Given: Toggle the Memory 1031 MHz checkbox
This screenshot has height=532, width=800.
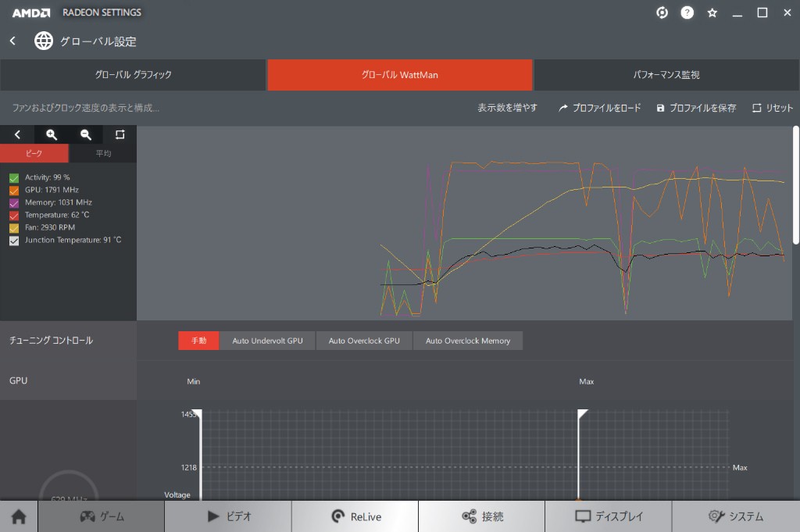Looking at the screenshot, I should [14, 203].
